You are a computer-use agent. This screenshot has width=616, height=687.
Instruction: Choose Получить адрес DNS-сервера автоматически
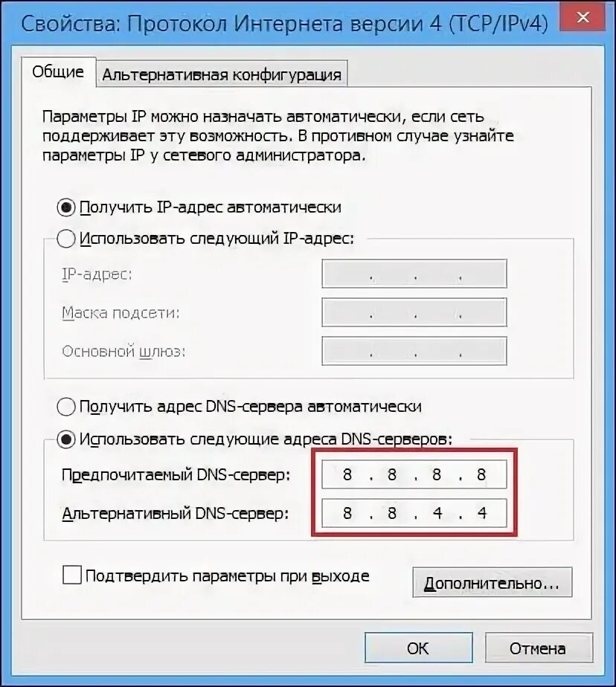[65, 407]
